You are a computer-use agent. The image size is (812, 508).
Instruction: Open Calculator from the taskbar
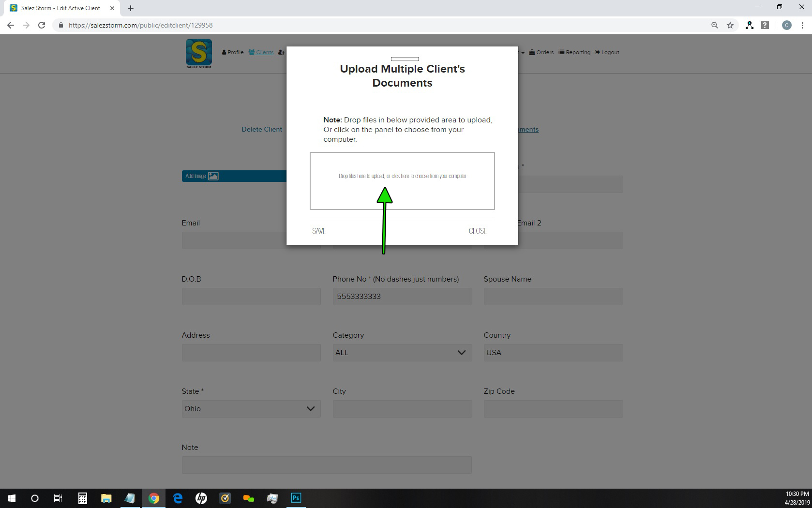click(82, 498)
